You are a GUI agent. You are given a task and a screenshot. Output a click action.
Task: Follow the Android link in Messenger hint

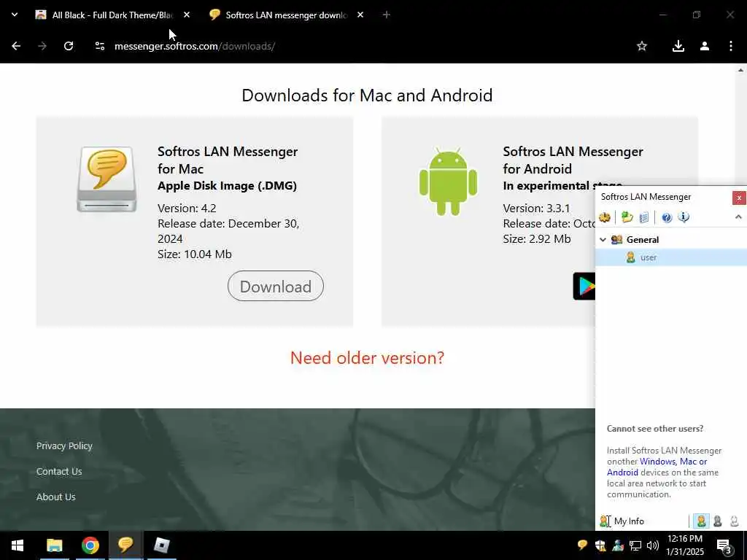tap(622, 472)
